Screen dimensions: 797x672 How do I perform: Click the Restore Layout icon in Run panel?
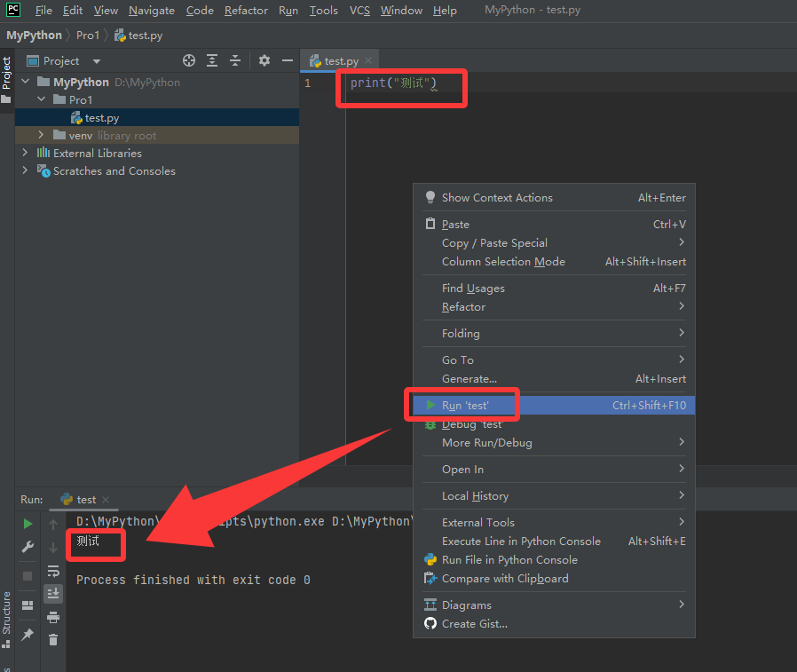pyautogui.click(x=28, y=605)
